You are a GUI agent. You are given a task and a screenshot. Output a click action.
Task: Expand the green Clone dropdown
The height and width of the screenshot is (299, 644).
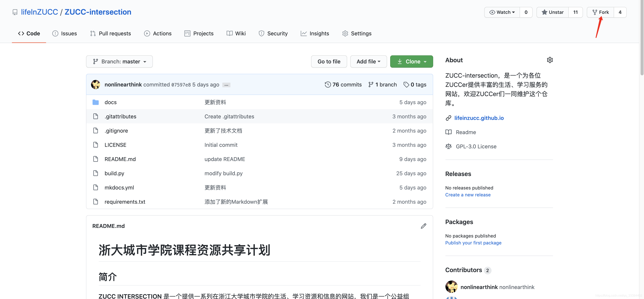pyautogui.click(x=411, y=61)
